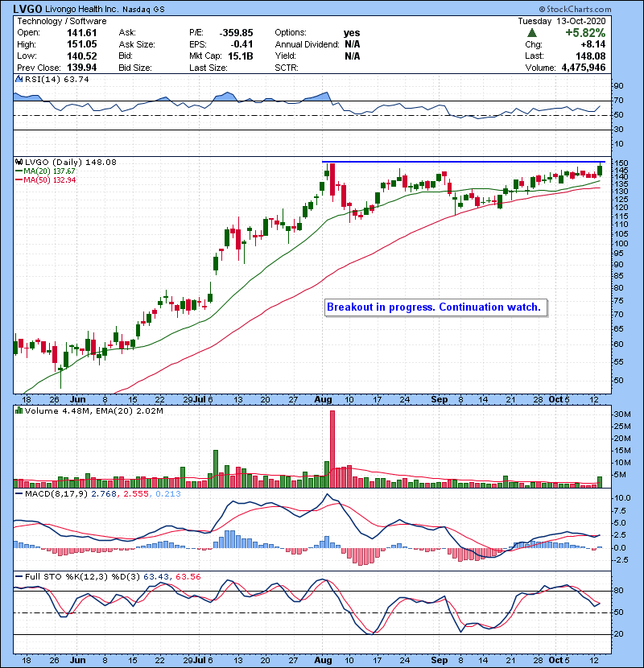Click the RSI area-chart legend icon
This screenshot has width=644, height=668.
point(19,79)
